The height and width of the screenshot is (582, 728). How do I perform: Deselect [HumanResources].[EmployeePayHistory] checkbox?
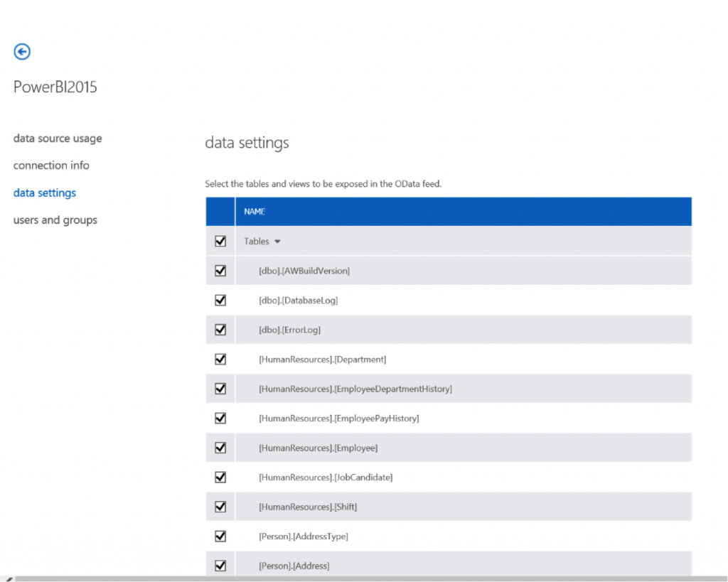tap(220, 419)
